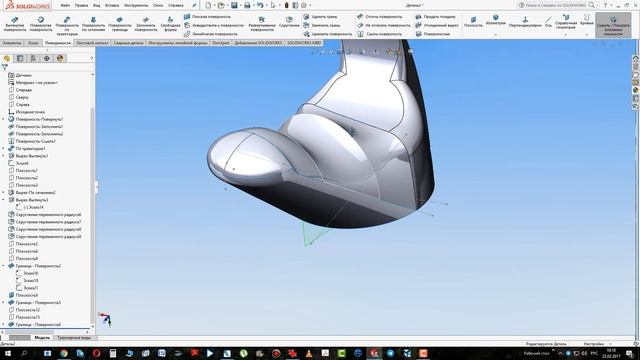Click Утолщенный вырез (thickened cut)
640x360 pixels.
[437, 25]
